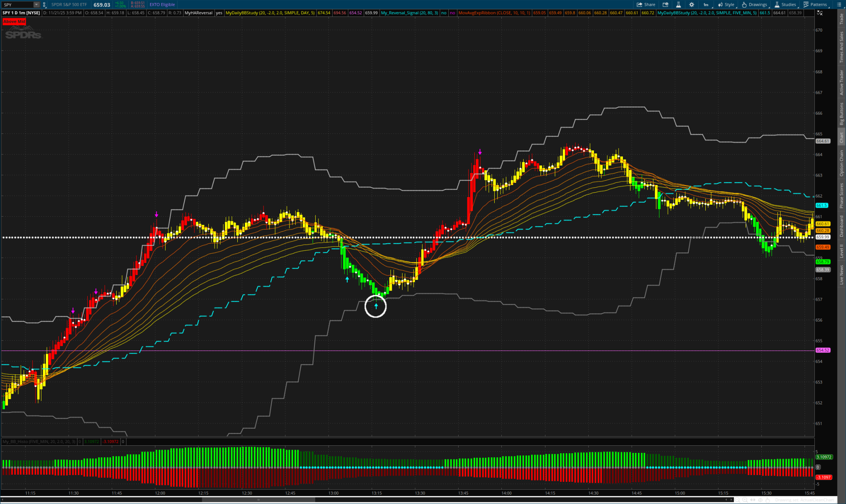Click the zoom out magnifier icon
Screen dimensions: 846x504
pyautogui.click(x=737, y=500)
